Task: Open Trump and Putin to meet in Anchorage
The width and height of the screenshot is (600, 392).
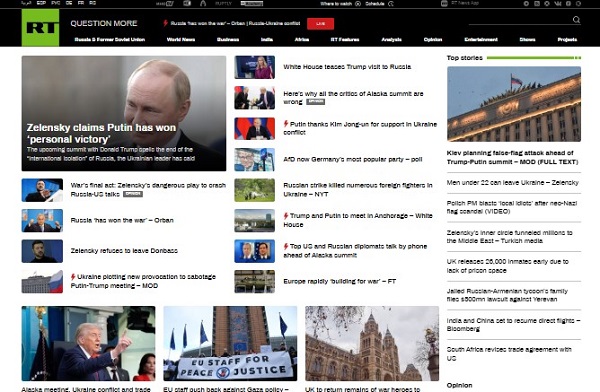Action: coord(358,220)
